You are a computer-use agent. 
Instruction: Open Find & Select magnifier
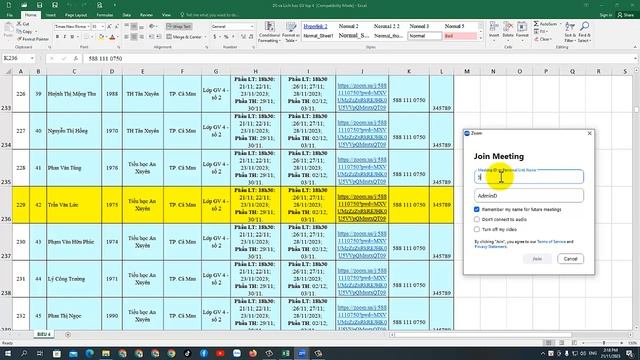coord(584,32)
